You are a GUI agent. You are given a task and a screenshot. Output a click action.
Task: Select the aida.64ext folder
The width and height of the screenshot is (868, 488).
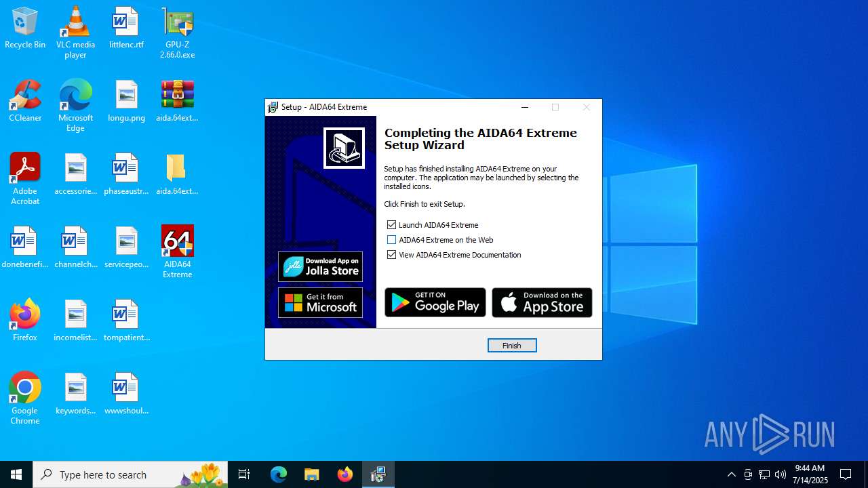point(177,174)
